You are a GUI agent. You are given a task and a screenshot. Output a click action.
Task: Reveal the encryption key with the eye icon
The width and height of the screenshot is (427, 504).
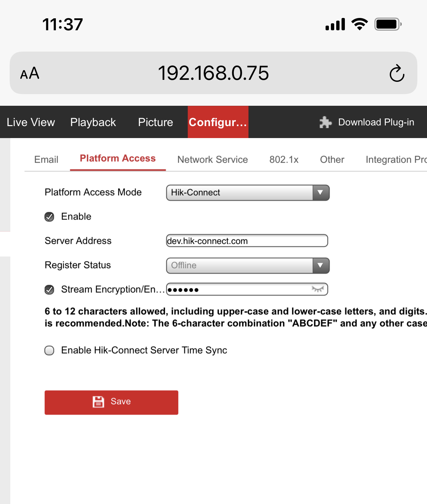[318, 289]
